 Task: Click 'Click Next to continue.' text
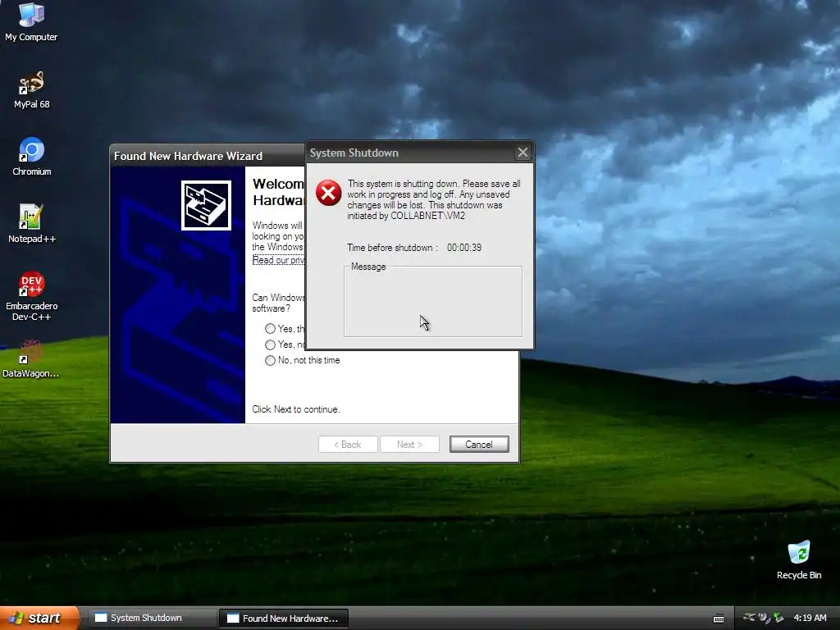tap(295, 409)
